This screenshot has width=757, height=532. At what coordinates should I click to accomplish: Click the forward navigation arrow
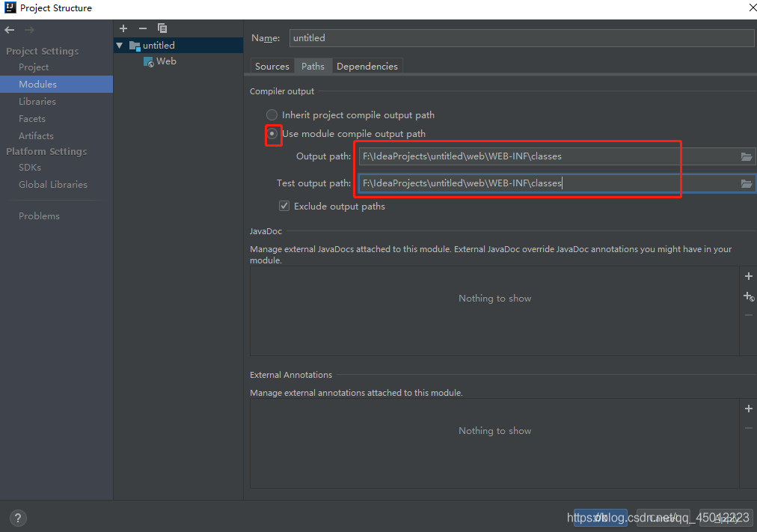click(29, 30)
